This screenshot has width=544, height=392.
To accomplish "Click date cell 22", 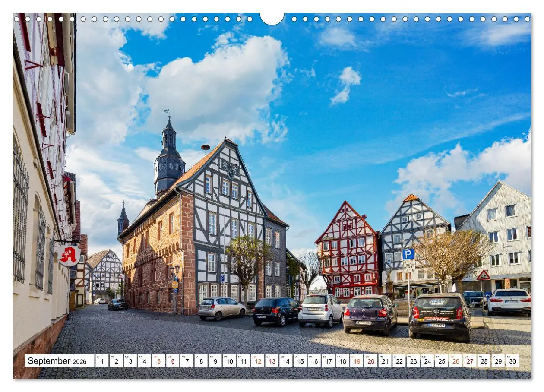I will pos(399,361).
